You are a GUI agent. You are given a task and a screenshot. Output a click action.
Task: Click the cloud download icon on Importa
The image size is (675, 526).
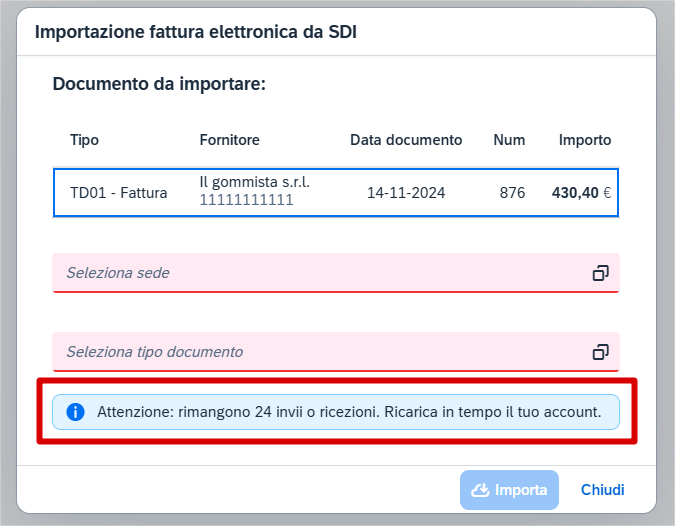480,490
